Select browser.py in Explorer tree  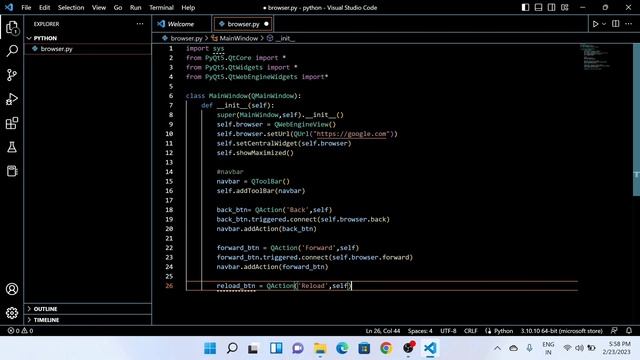pos(88,49)
